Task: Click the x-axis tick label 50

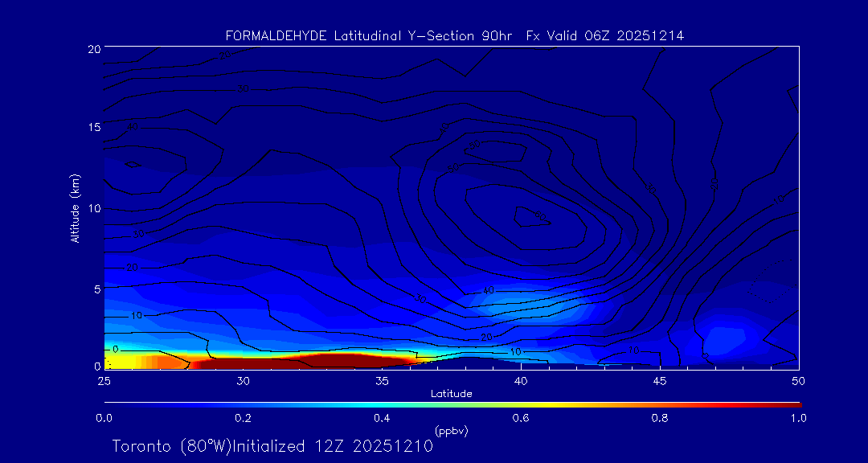Action: (798, 380)
